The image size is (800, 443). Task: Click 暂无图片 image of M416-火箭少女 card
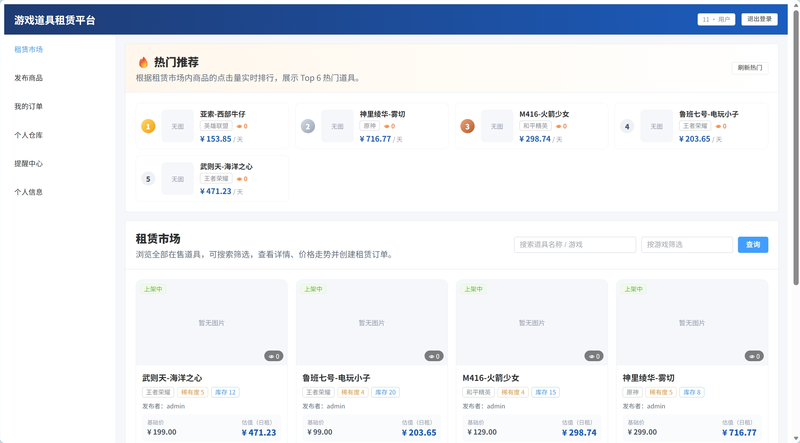click(x=532, y=323)
